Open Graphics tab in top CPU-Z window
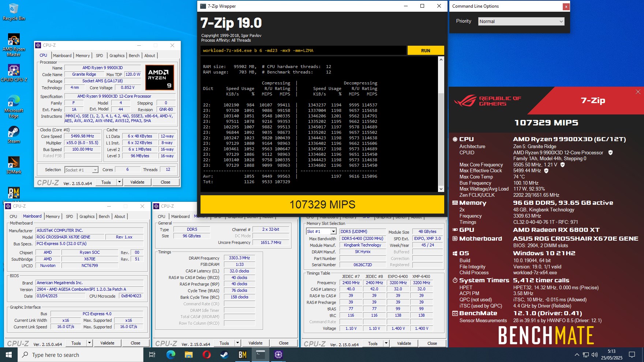The height and width of the screenshot is (362, 644). [117, 56]
